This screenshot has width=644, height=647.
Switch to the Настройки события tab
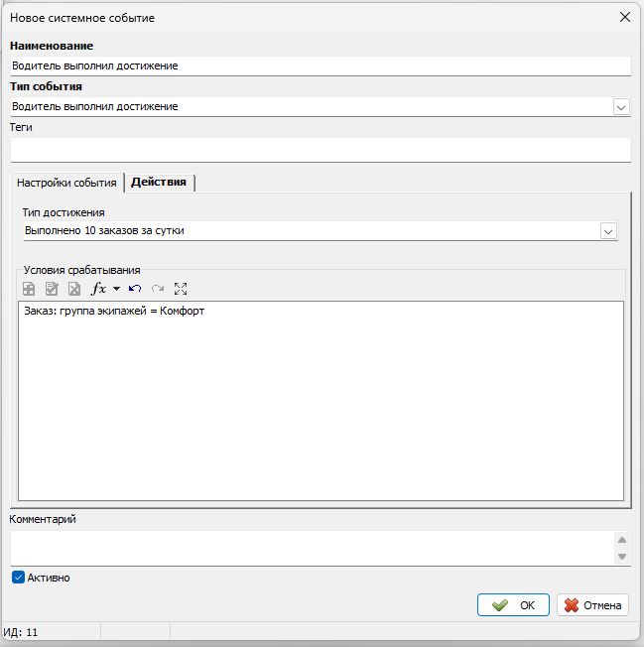coord(66,183)
